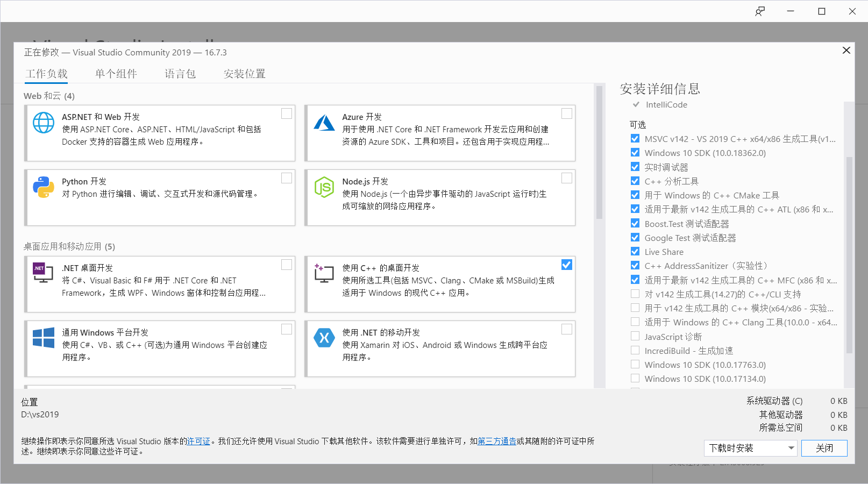Uncheck C++ AddressSanitizer option
The image size is (868, 484).
pos(635,266)
